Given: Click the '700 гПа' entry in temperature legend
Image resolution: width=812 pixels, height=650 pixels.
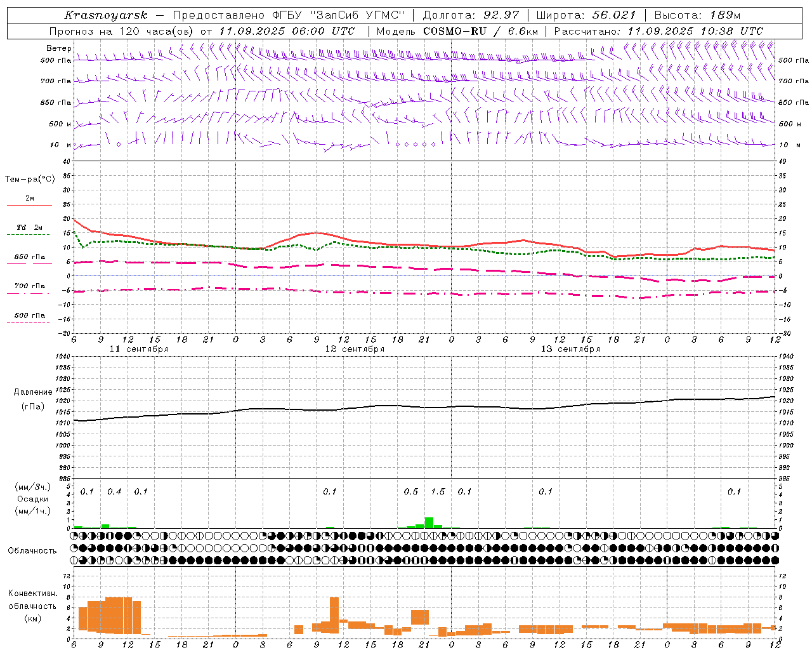Looking at the screenshot, I should [30, 286].
